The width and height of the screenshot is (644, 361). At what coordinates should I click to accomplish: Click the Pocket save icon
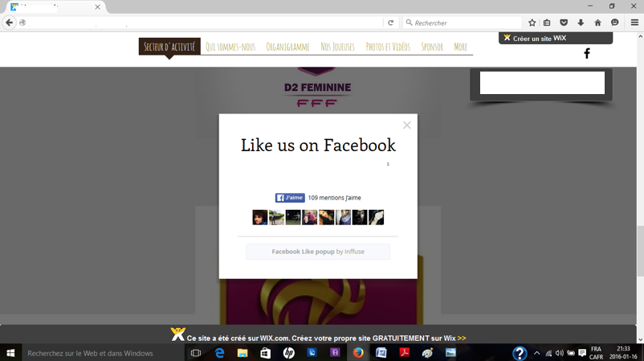point(564,23)
